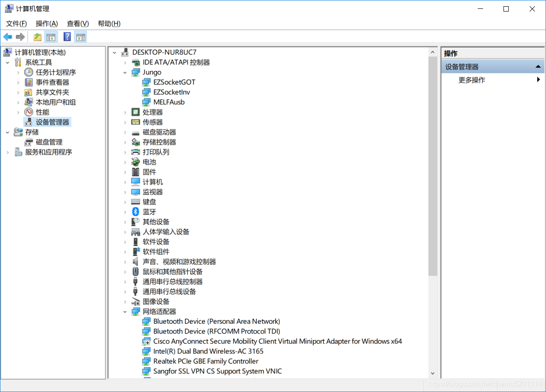
Task: Click the 图像设备 camera icon
Action: [136, 302]
